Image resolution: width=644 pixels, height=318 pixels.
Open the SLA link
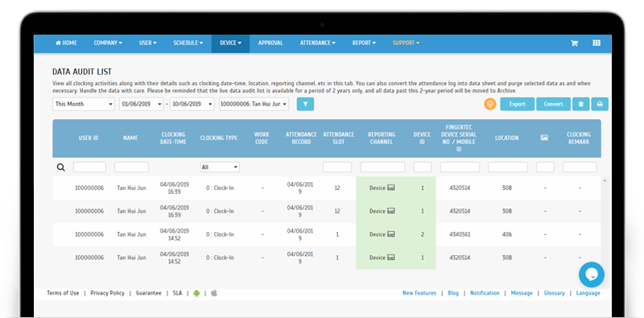[177, 293]
